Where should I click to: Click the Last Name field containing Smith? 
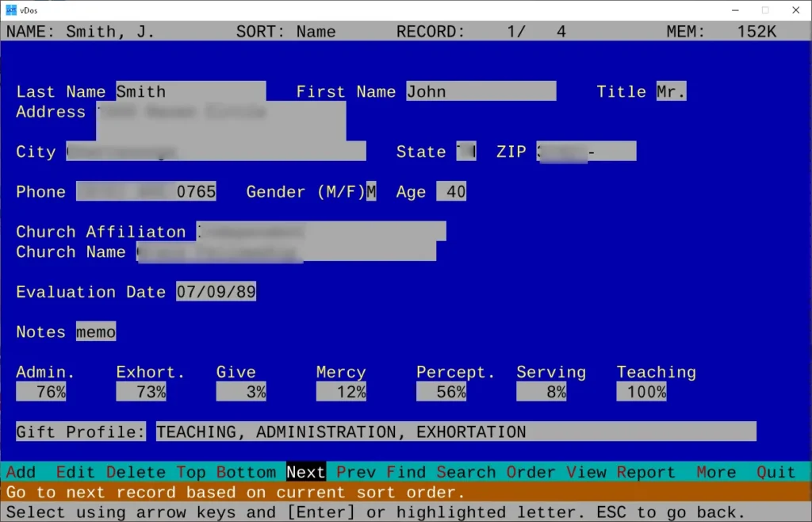pos(191,91)
